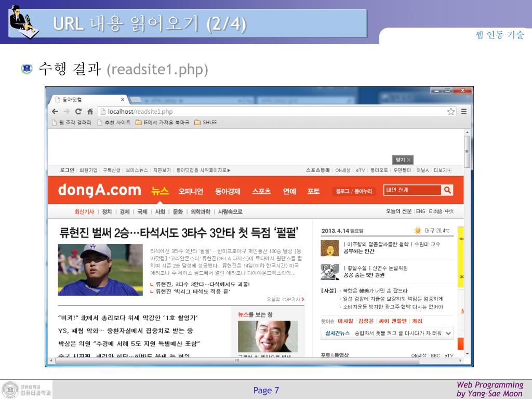The image size is (532, 399).
Task: Click the 회원가입 link
Action: (88, 170)
